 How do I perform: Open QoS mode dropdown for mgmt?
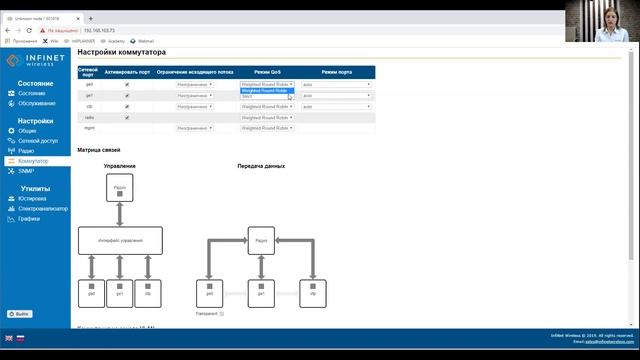pos(267,128)
